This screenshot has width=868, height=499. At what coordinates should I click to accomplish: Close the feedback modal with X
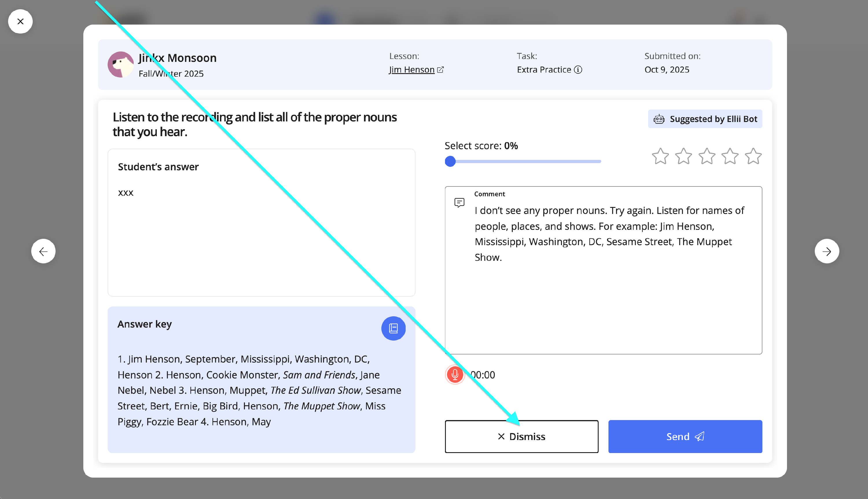tap(20, 22)
